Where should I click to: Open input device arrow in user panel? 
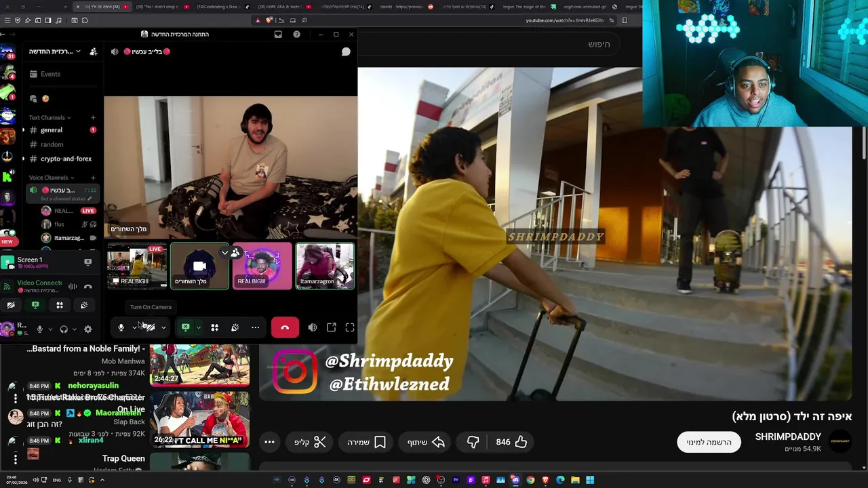[50, 329]
